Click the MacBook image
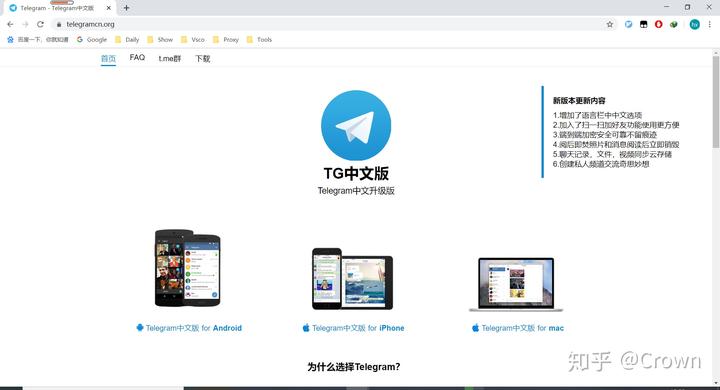 click(x=516, y=284)
